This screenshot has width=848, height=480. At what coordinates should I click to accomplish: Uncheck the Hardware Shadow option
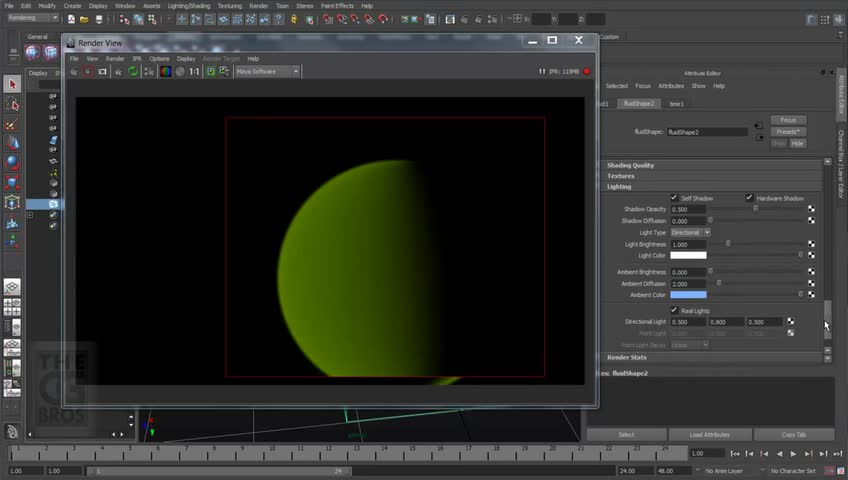pos(749,198)
